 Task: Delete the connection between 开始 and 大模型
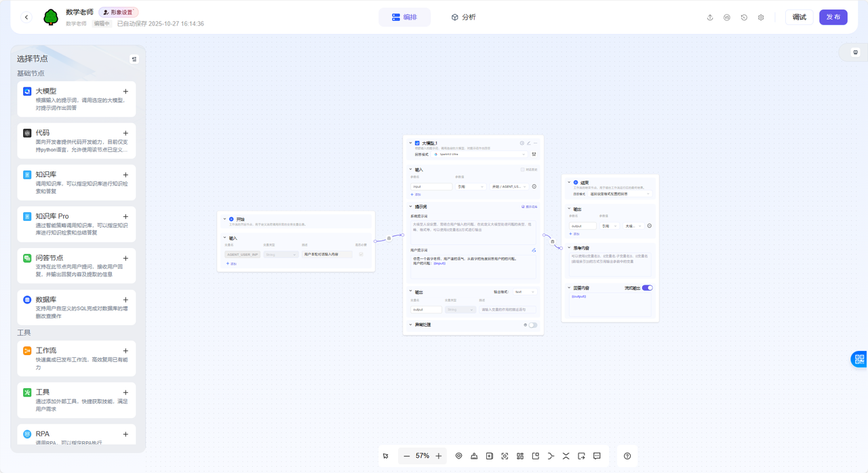tap(389, 238)
